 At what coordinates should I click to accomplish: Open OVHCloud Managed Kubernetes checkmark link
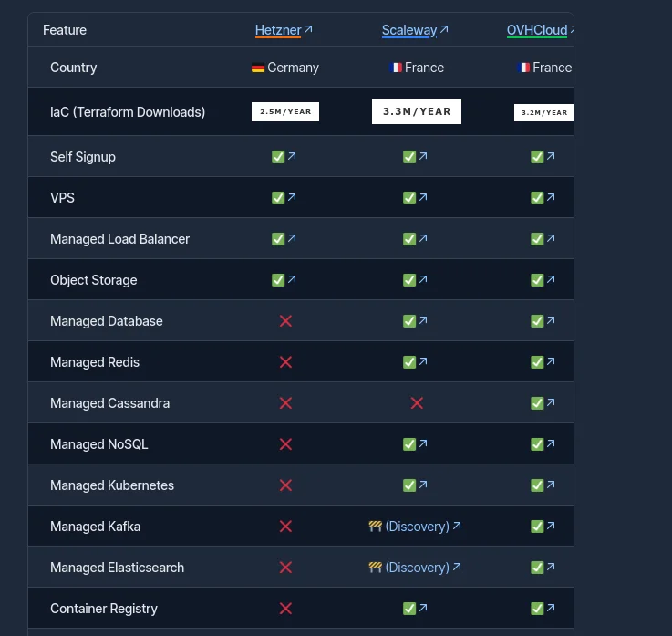(x=543, y=485)
